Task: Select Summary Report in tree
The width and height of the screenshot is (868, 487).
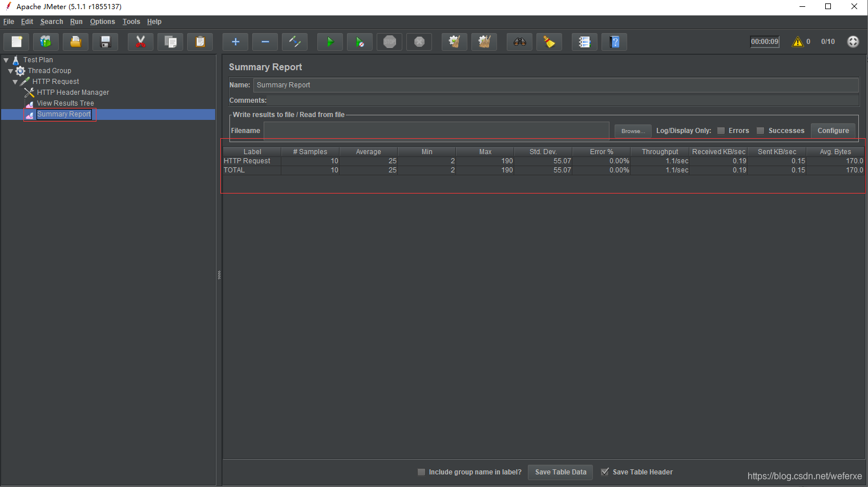Action: click(64, 114)
